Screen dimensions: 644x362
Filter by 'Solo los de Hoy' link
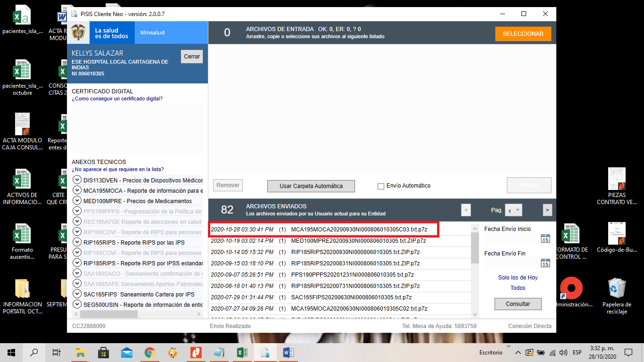pyautogui.click(x=518, y=278)
